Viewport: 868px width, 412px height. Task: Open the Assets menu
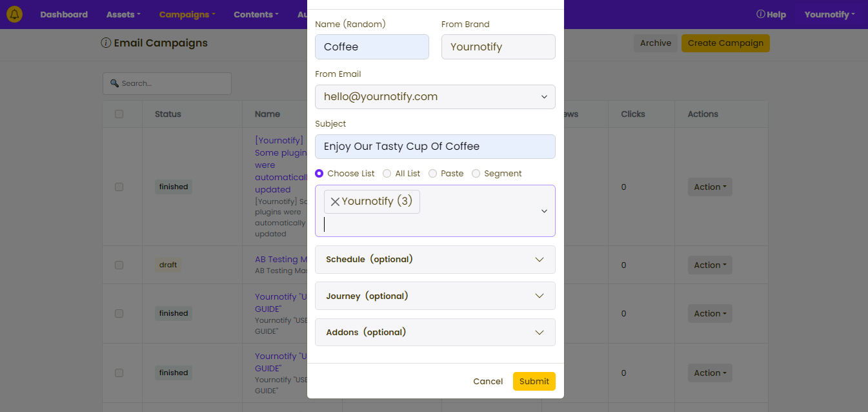coord(123,14)
